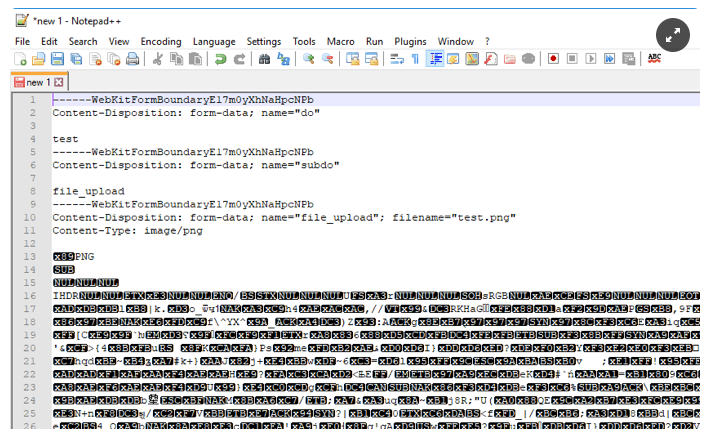Viewport: 711px width, 436px height.
Task: Zoom in with the green magnifier
Action: 309,59
